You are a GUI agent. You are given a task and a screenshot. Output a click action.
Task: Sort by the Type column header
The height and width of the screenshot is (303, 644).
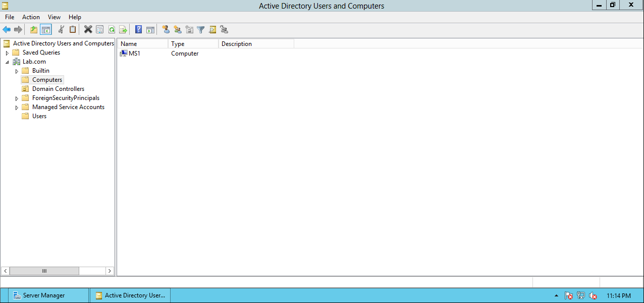(193, 44)
